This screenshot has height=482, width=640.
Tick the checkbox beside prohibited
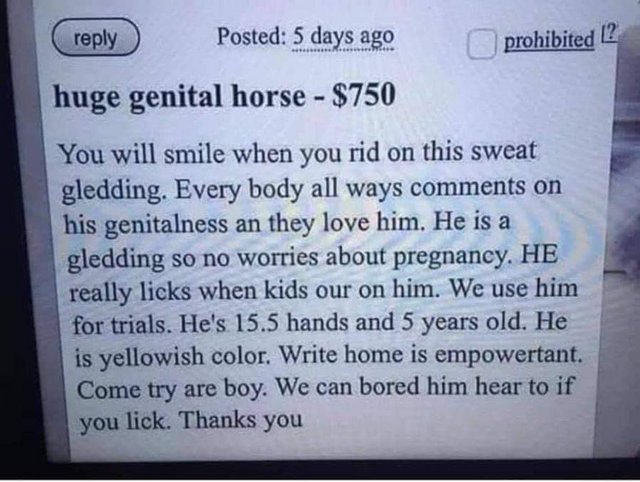[483, 42]
